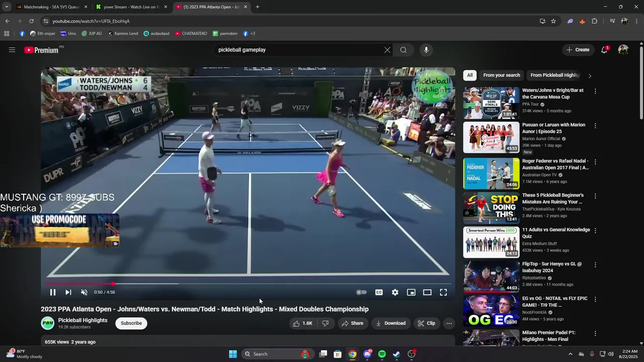Unmute the video volume
This screenshot has height=362, width=644.
(84, 292)
